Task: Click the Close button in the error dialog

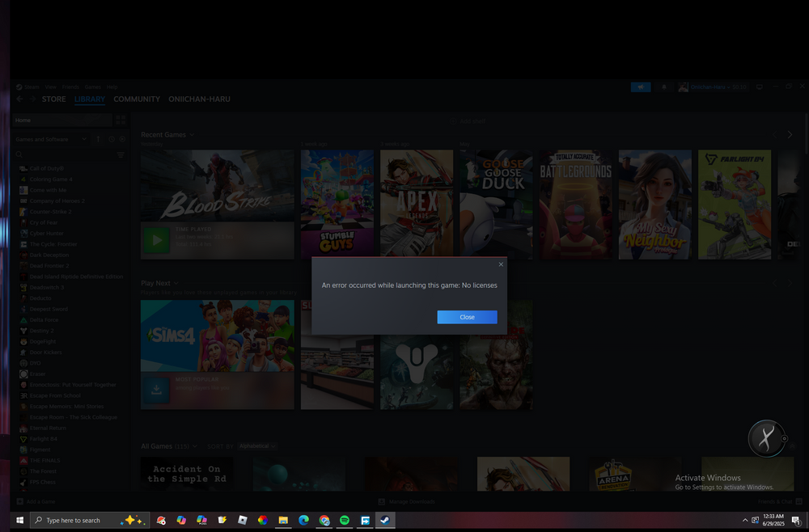Action: click(x=467, y=317)
